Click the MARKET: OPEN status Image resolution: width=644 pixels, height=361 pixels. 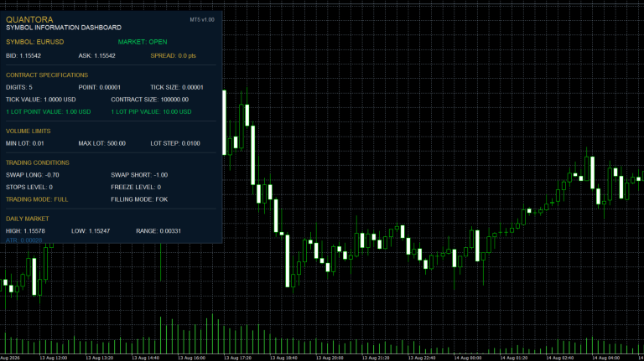coord(143,42)
